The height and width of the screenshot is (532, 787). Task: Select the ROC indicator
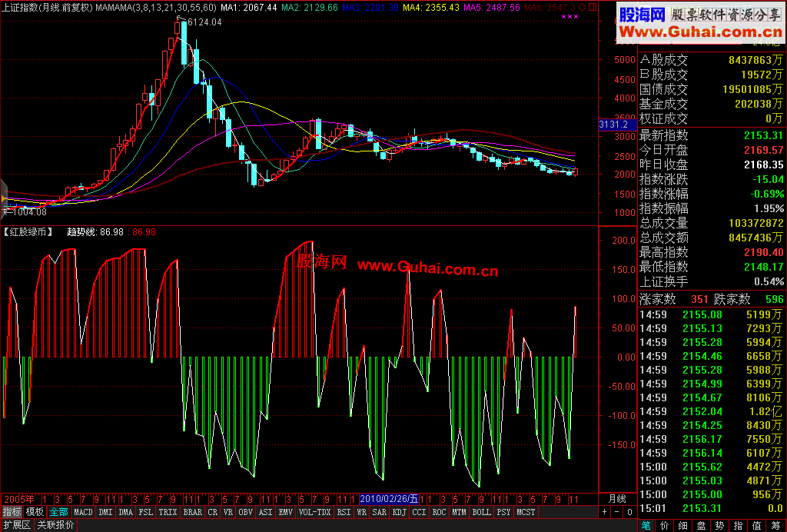point(439,512)
